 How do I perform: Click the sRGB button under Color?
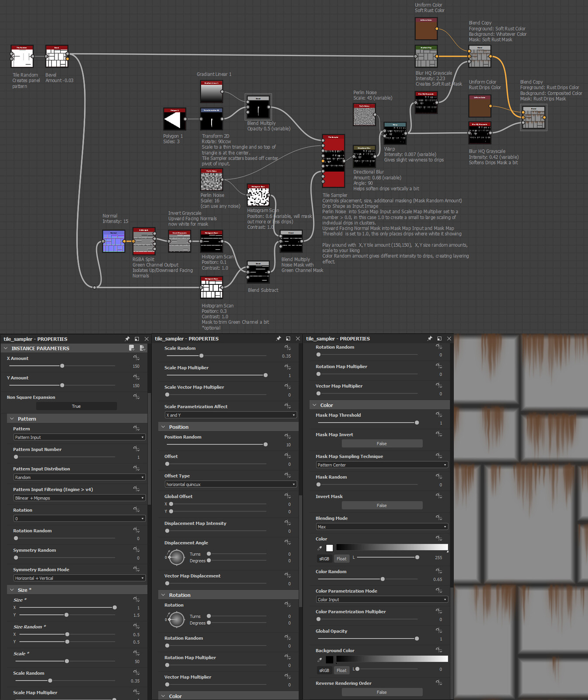[x=324, y=559]
